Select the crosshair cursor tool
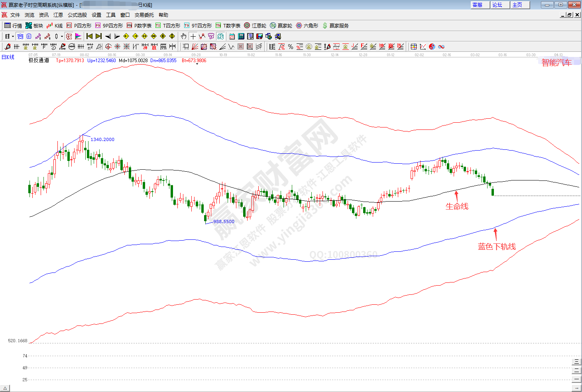 (x=193, y=36)
